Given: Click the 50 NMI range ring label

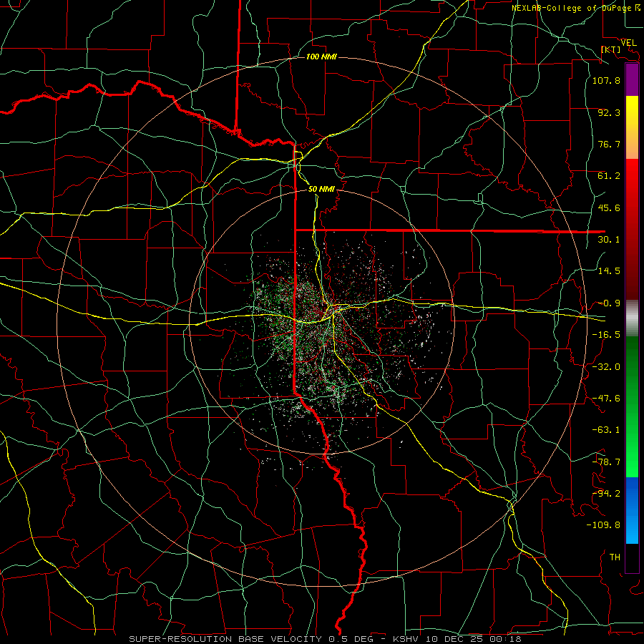Looking at the screenshot, I should pyautogui.click(x=321, y=189).
